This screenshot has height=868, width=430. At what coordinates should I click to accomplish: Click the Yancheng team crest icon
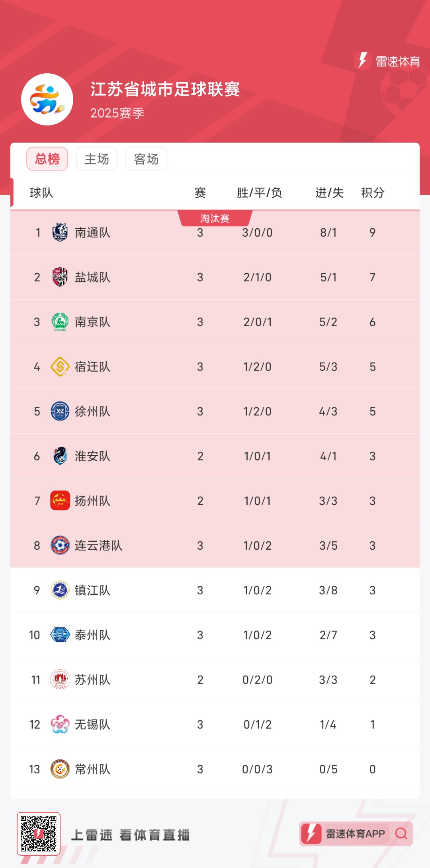(x=60, y=277)
